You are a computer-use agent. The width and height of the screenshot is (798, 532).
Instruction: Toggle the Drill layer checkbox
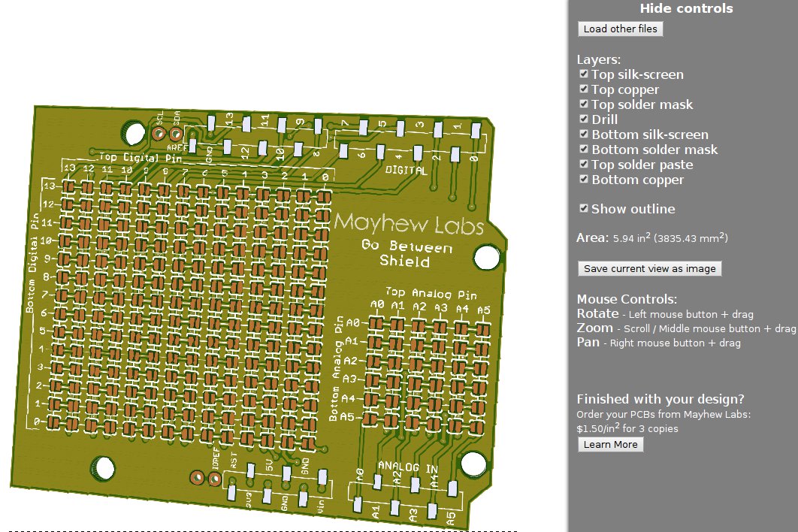[x=584, y=119]
